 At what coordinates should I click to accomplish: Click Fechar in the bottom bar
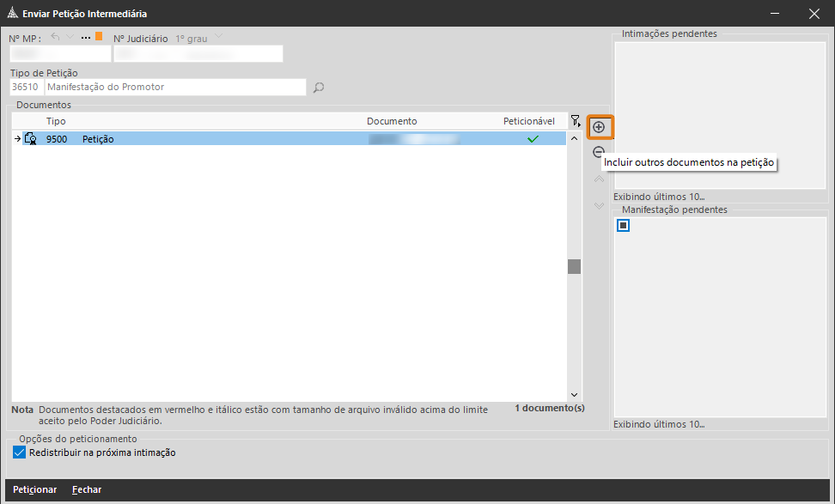pos(87,489)
